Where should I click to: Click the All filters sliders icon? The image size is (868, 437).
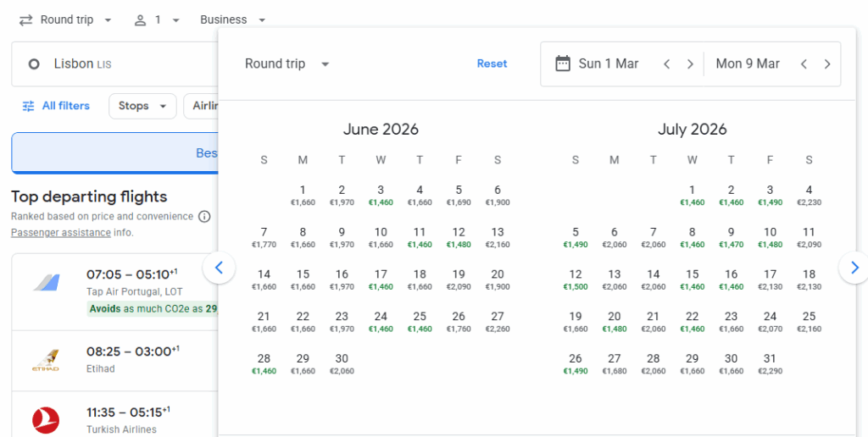coord(29,106)
